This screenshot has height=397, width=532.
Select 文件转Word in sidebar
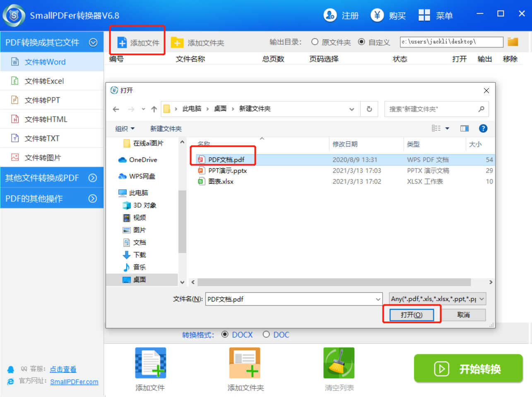point(52,62)
